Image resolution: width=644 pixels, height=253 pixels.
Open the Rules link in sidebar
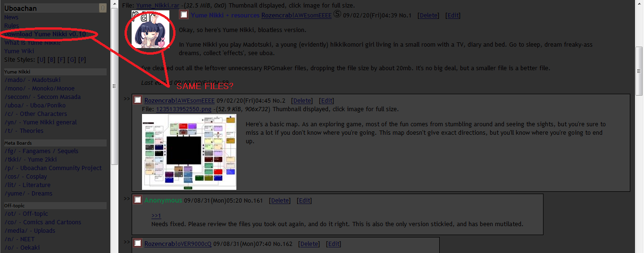(12, 26)
